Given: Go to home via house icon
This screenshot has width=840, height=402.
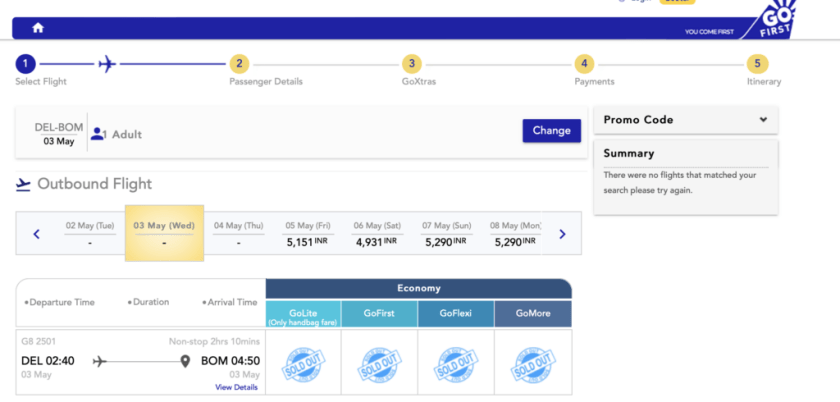Looking at the screenshot, I should [x=38, y=28].
